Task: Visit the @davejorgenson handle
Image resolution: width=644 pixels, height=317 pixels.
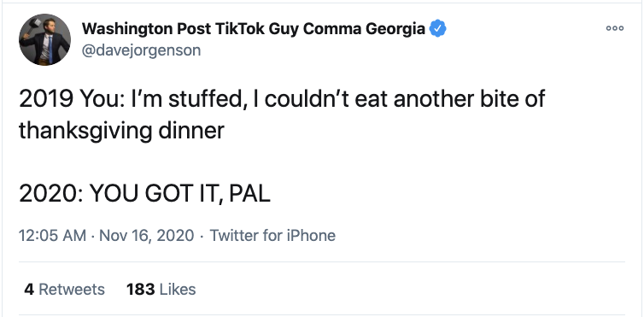Action: (141, 50)
